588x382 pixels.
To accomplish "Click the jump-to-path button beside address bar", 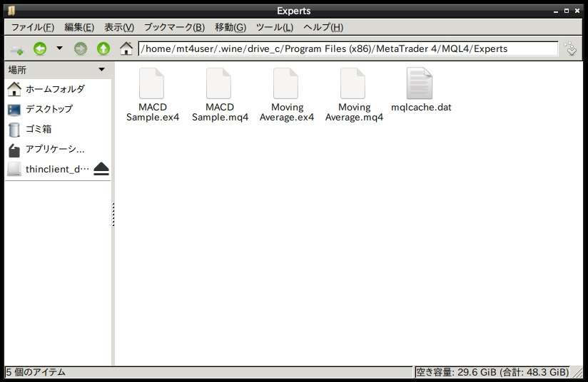I will pos(571,48).
